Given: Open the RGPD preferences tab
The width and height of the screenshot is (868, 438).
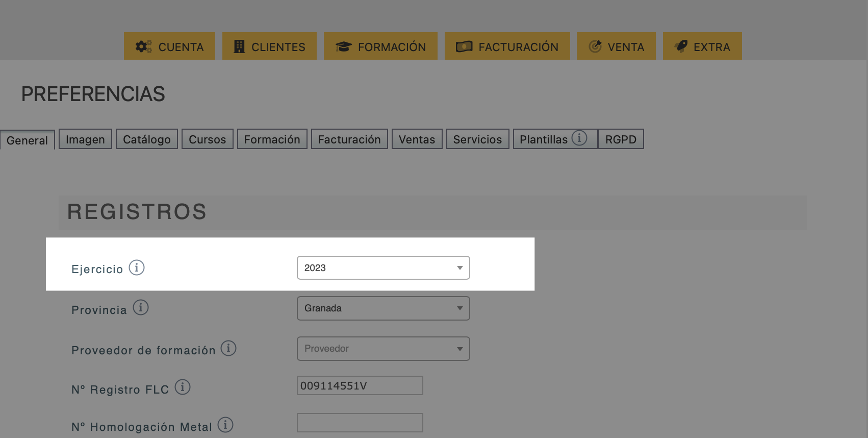Looking at the screenshot, I should coord(621,139).
